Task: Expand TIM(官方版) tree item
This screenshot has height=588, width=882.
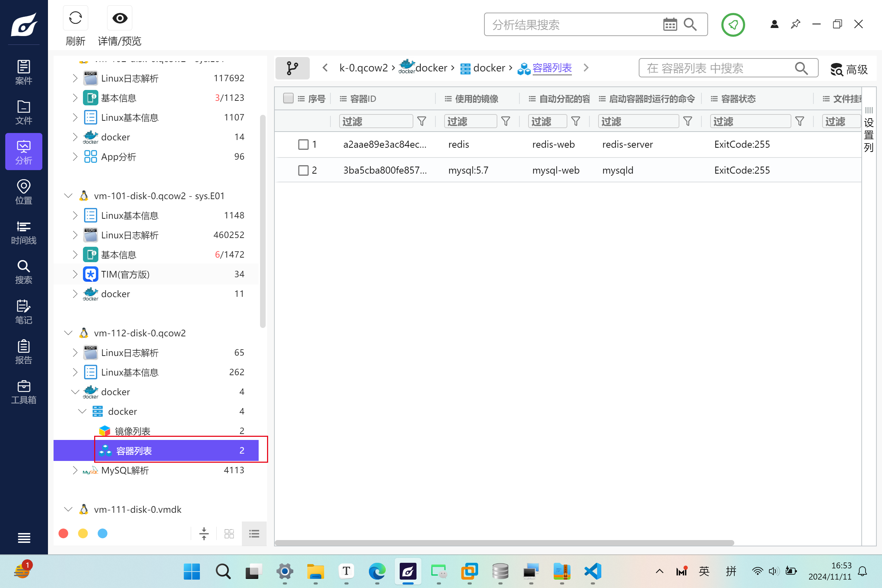Action: 75,274
